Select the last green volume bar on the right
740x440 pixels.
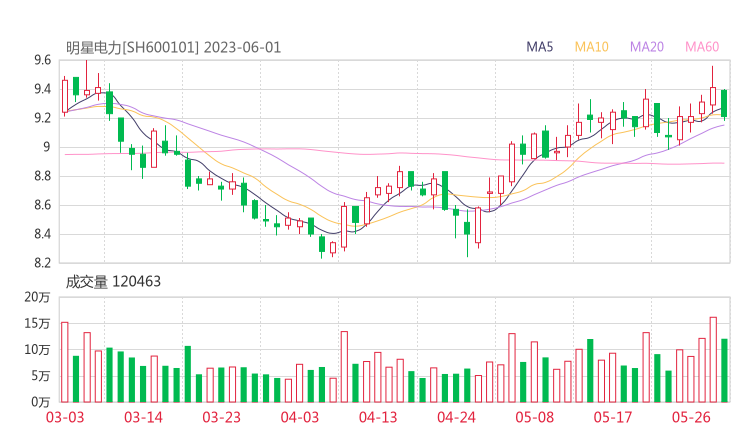pos(724,371)
